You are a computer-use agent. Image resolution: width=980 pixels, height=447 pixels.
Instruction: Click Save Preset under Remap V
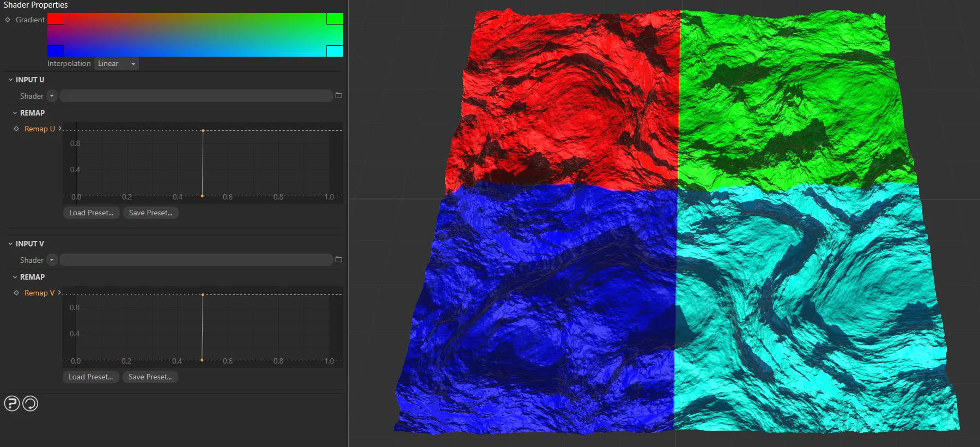point(150,377)
